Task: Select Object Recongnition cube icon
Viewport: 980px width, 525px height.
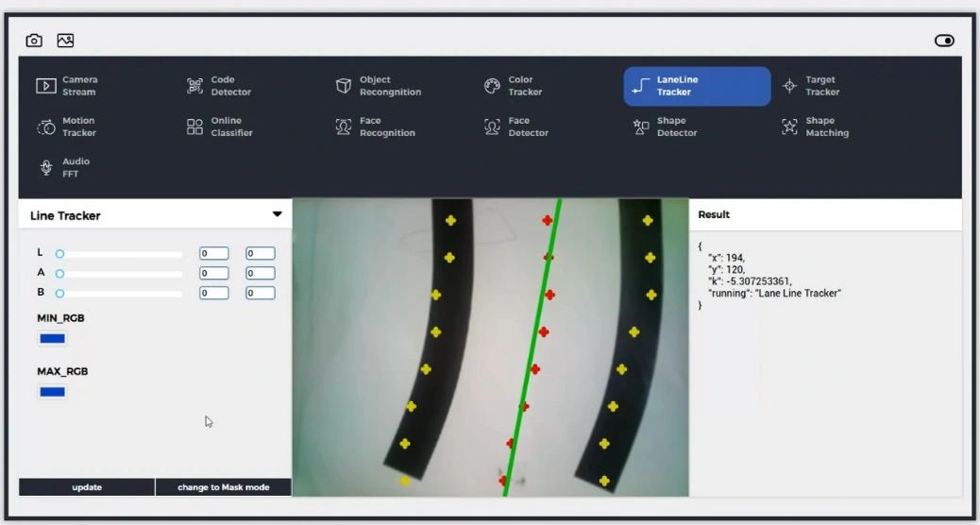Action: 343,86
